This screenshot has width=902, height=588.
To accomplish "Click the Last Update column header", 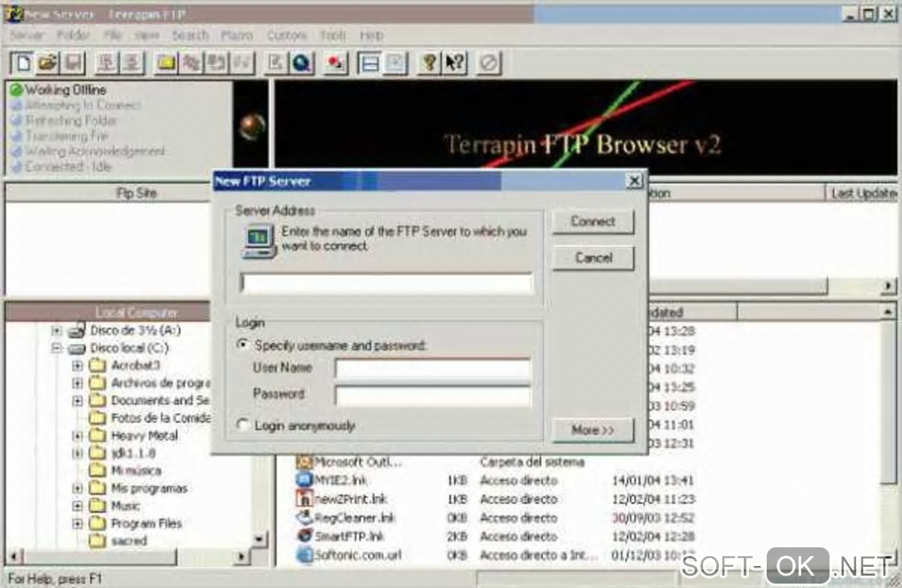I will 861,194.
